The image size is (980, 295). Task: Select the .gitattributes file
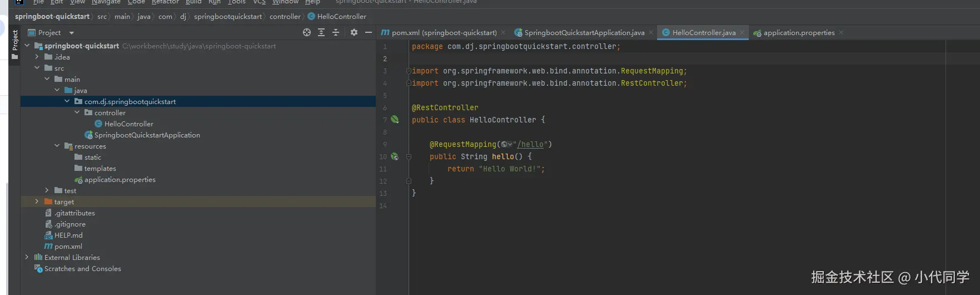[74, 213]
